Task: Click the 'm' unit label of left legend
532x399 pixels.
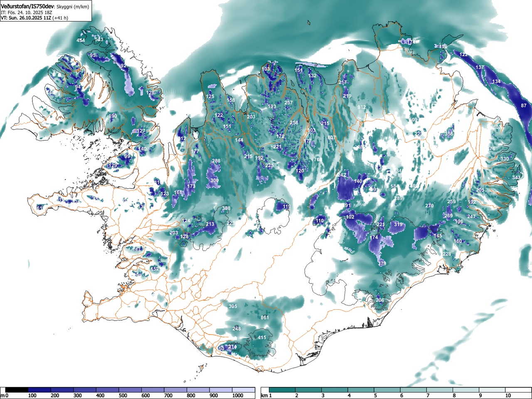Action: click(x=2, y=396)
